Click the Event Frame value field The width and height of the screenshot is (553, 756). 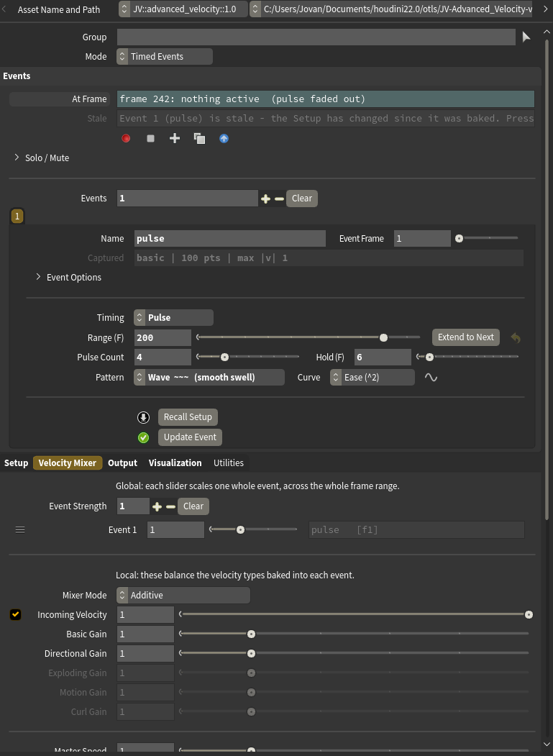pos(422,239)
